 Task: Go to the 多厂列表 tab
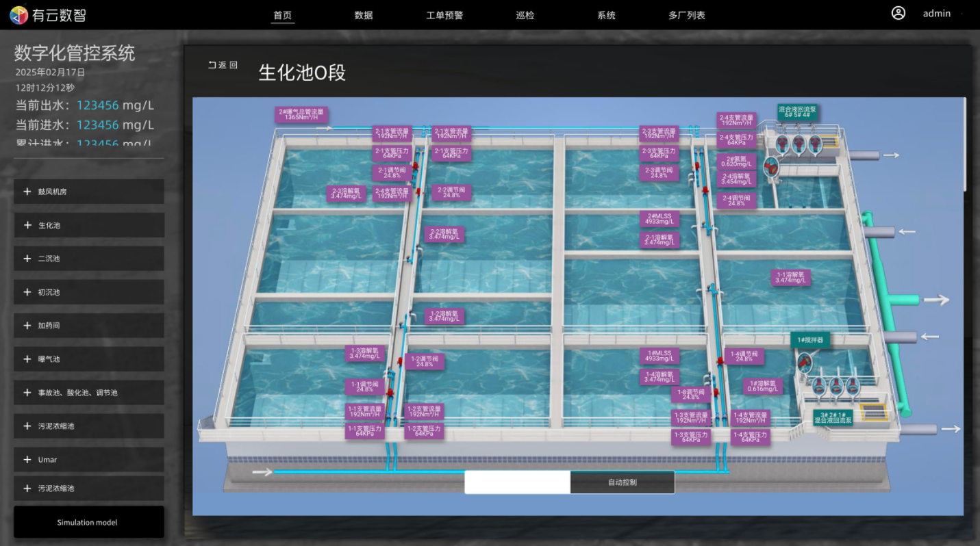click(686, 15)
